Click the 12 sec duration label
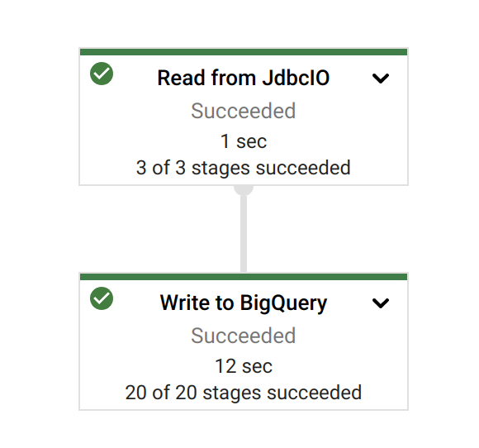Image resolution: width=479 pixels, height=448 pixels. pyautogui.click(x=244, y=366)
